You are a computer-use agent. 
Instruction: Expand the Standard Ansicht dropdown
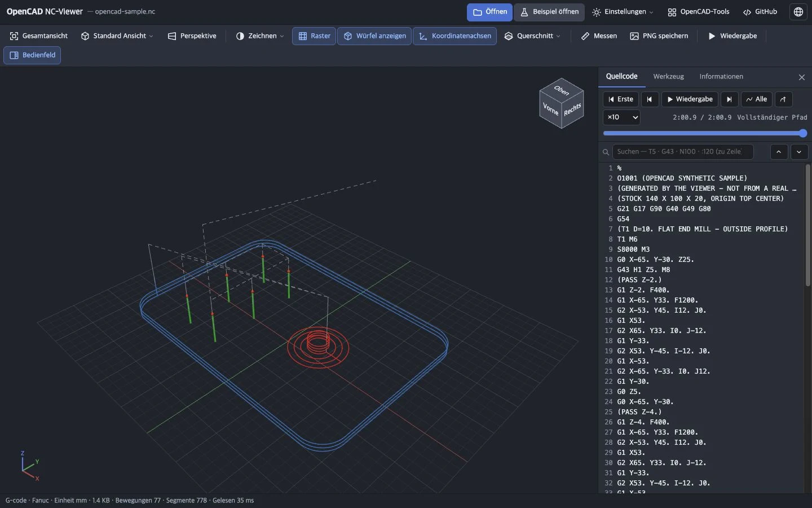[117, 36]
